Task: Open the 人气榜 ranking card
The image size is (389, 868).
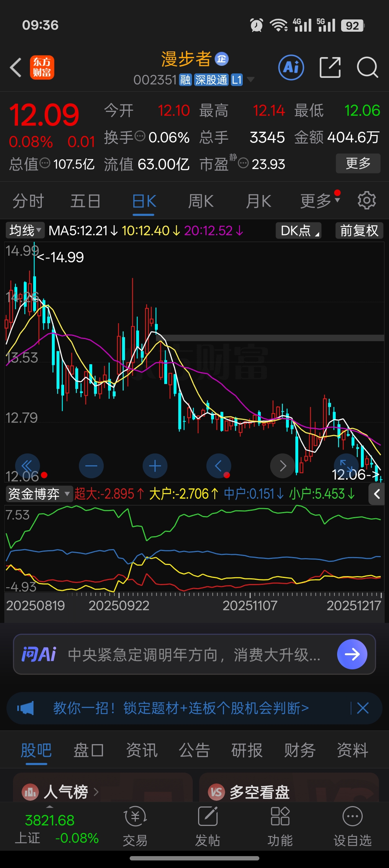Action: point(103,788)
